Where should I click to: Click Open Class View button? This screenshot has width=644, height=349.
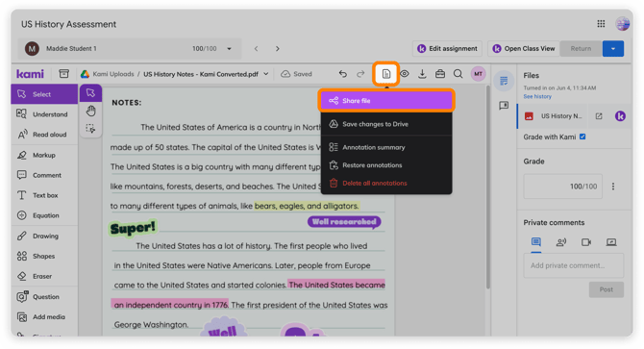(523, 48)
